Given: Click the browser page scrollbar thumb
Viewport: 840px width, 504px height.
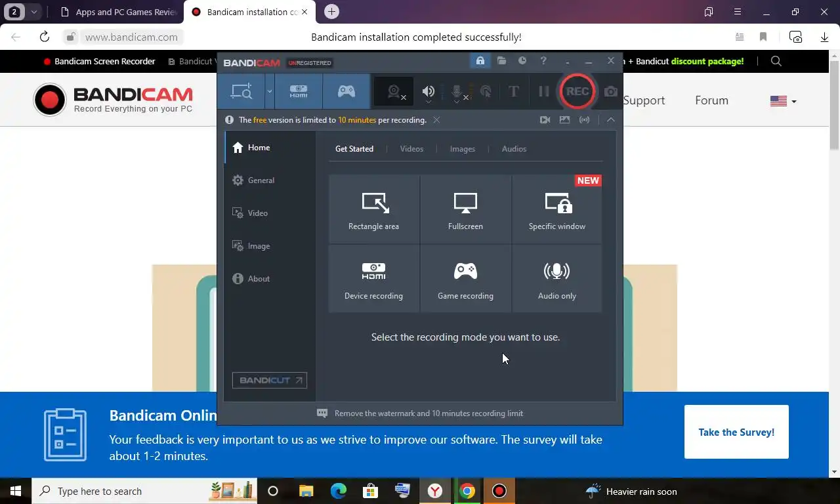Looking at the screenshot, I should pos(834,105).
